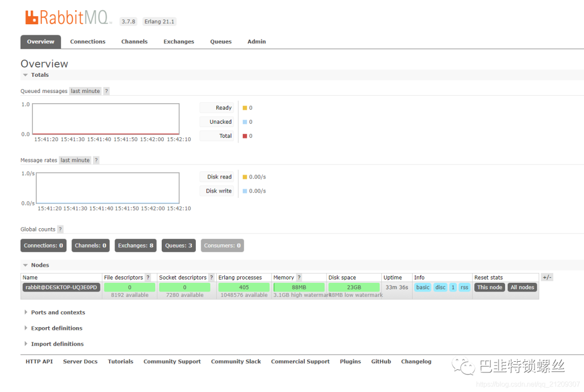The height and width of the screenshot is (392, 584).
Task: Open the Changelog link
Action: (x=416, y=362)
